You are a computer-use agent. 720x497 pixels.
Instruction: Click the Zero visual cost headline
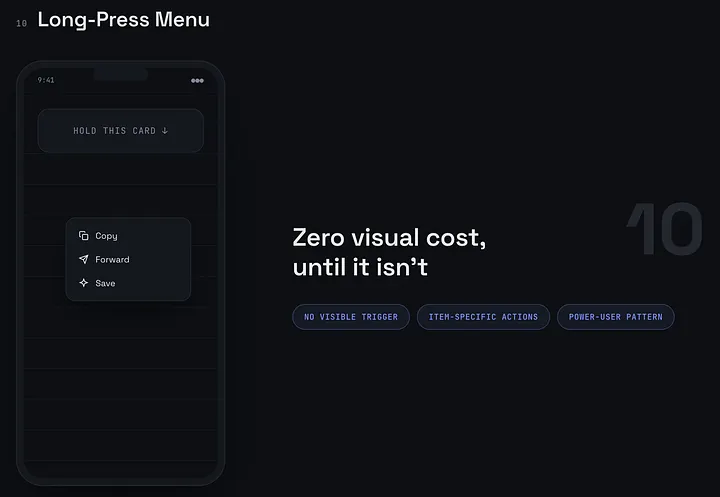tap(389, 237)
